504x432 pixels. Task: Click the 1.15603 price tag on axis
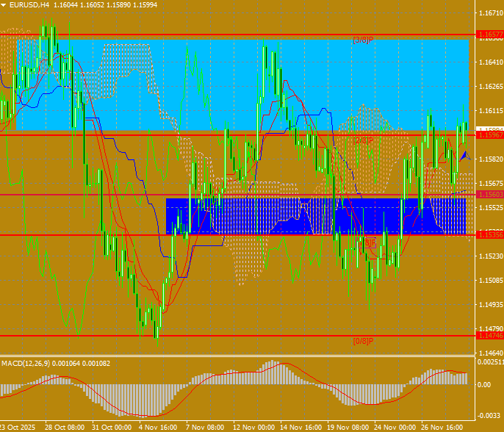click(490, 195)
